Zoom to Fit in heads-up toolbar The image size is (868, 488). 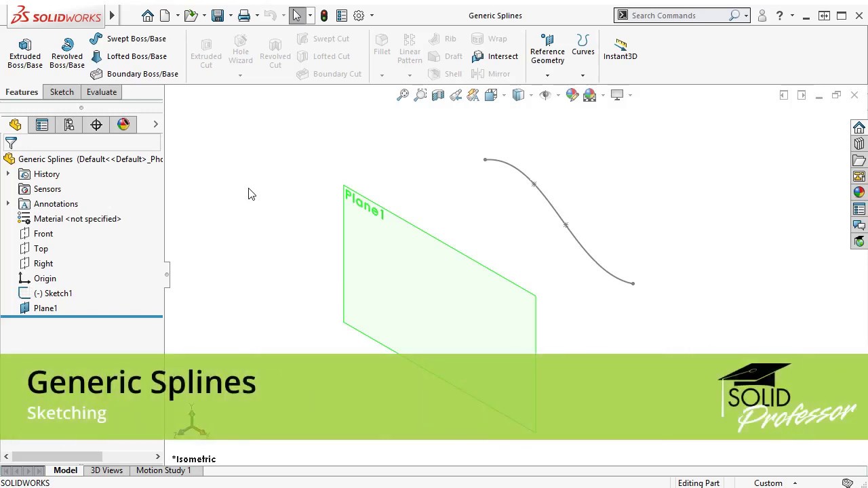coord(403,95)
